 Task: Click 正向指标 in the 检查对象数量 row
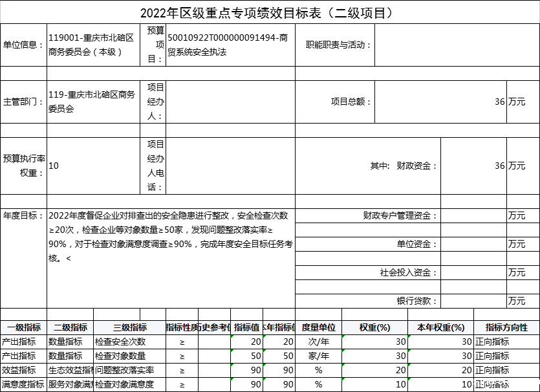coord(506,356)
